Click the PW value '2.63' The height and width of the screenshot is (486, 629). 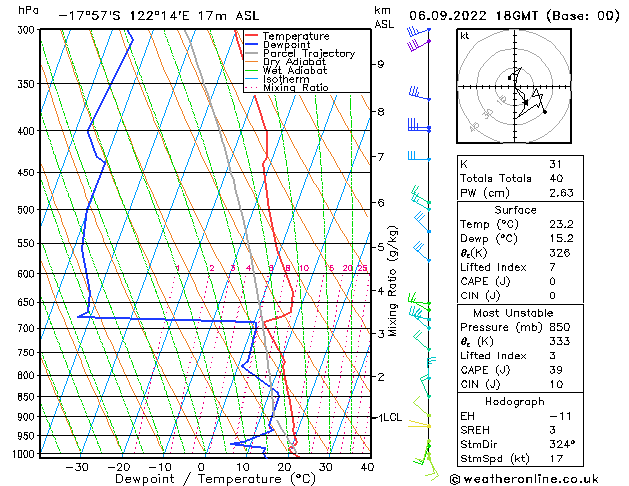[561, 193]
